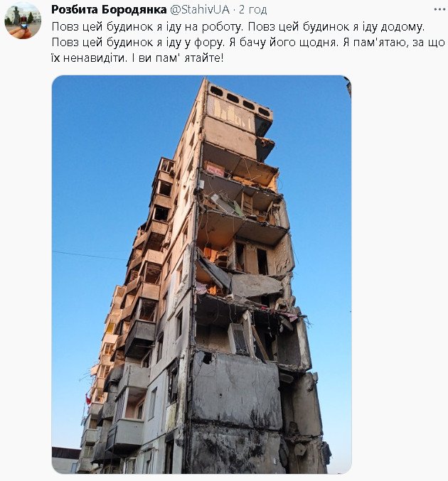Click the word 'Бородянка' in the author name
The width and height of the screenshot is (448, 481).
134,9
